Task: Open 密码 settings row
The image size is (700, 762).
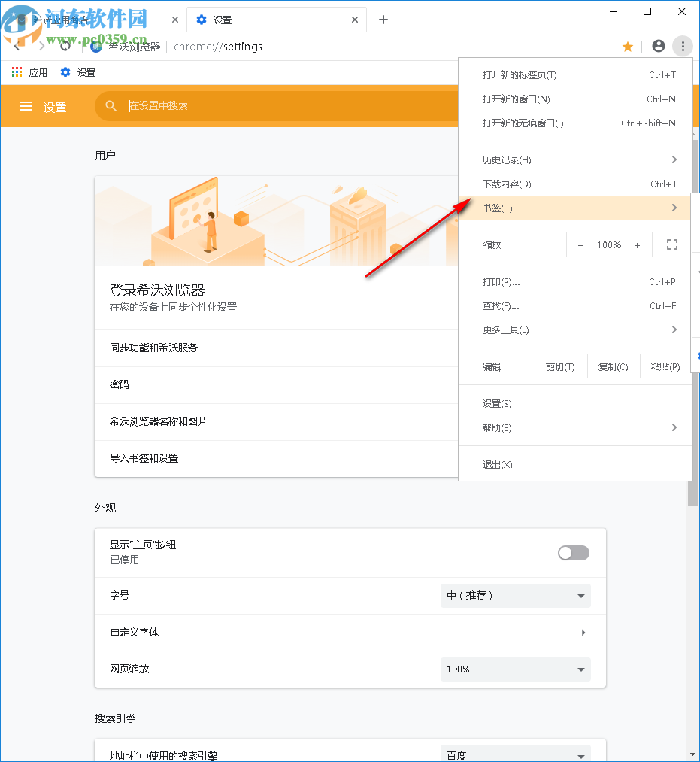Action: click(x=277, y=385)
